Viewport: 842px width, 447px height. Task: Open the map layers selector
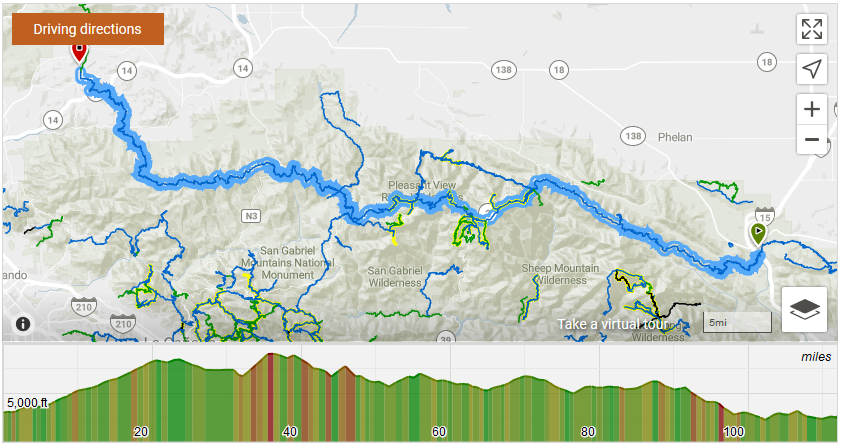coord(805,310)
